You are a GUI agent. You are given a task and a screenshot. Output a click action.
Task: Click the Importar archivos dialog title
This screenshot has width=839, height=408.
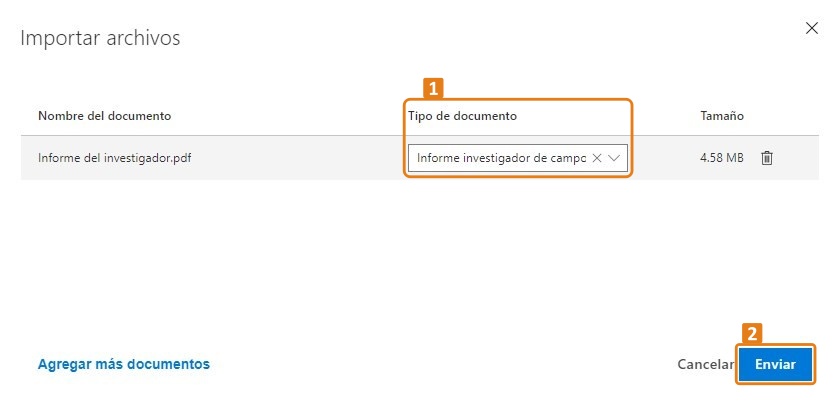coord(100,39)
